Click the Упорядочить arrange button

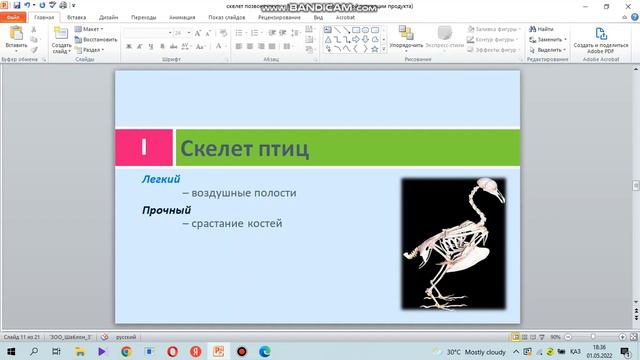click(x=406, y=38)
